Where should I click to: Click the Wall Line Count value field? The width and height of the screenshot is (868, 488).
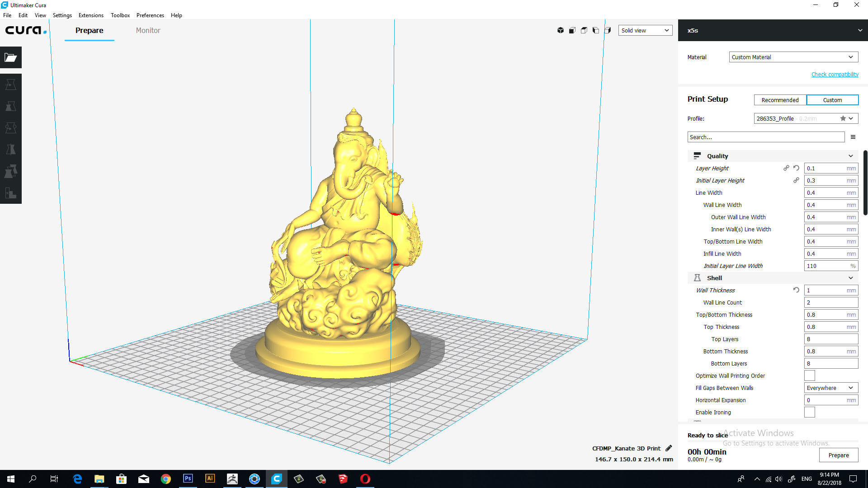pyautogui.click(x=831, y=302)
